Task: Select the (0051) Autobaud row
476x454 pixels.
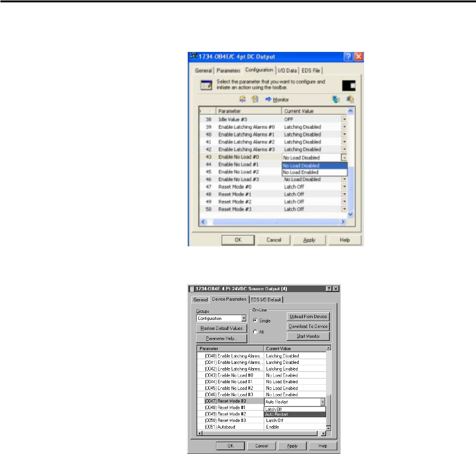Action: pyautogui.click(x=262, y=427)
